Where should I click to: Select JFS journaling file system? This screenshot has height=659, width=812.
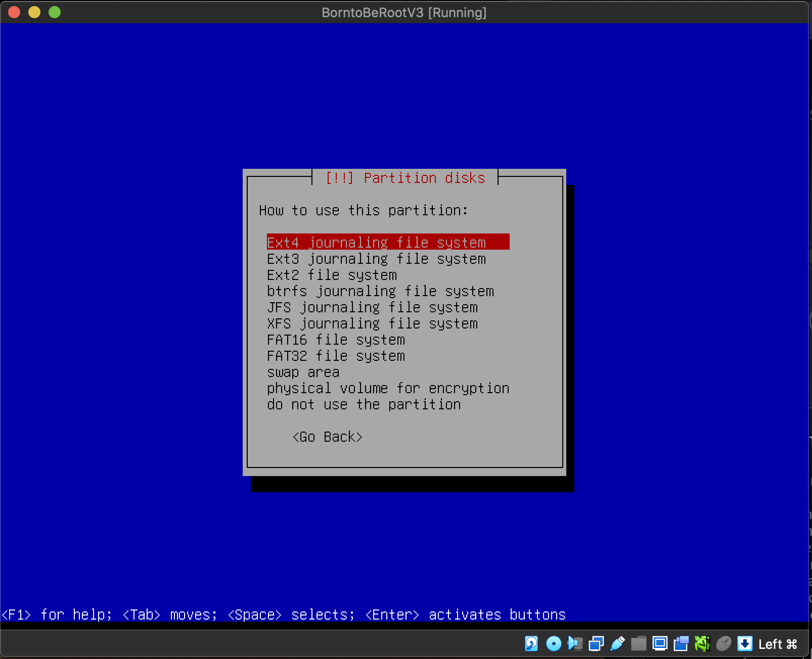click(372, 307)
